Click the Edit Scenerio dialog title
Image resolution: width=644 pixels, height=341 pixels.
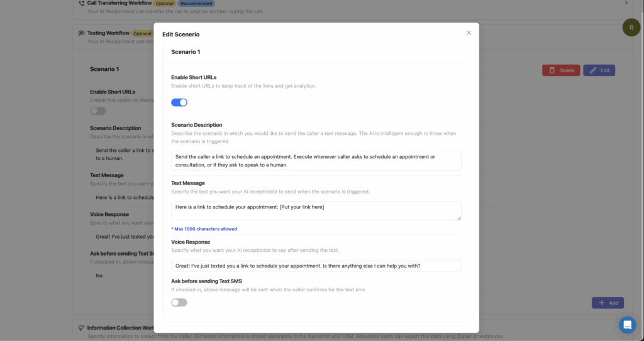pos(180,35)
